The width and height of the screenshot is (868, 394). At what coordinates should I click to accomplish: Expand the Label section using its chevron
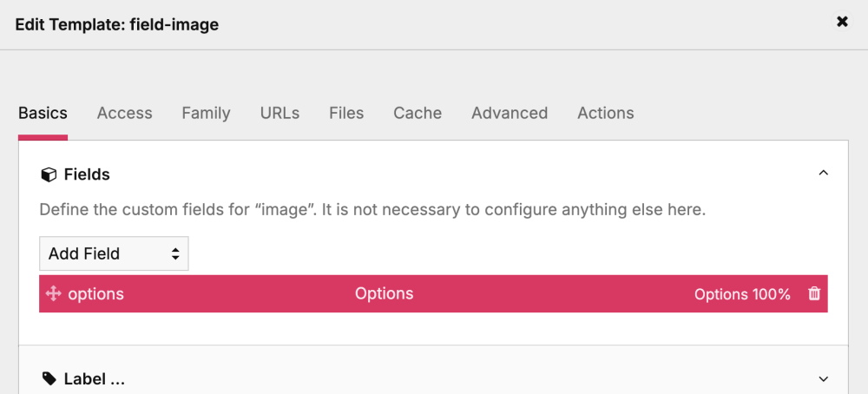point(824,378)
